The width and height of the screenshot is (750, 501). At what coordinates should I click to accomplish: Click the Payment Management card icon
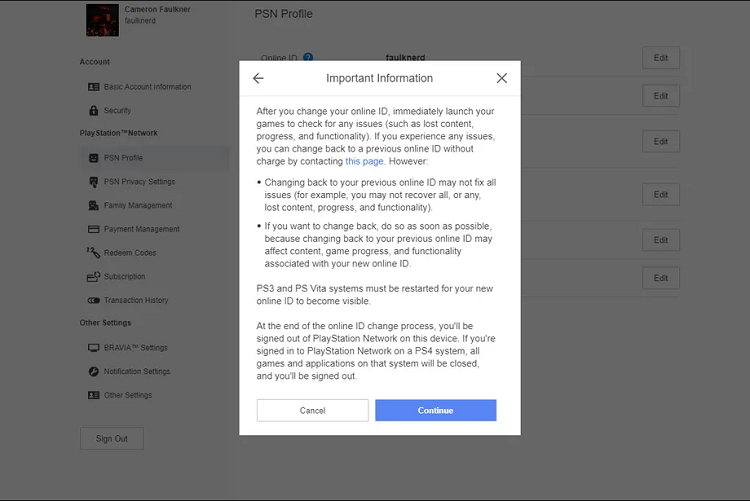click(93, 229)
